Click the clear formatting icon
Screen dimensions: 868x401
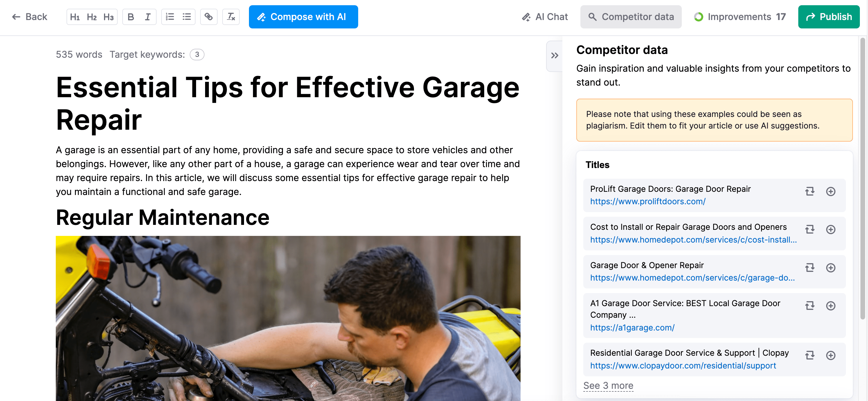[x=232, y=16]
